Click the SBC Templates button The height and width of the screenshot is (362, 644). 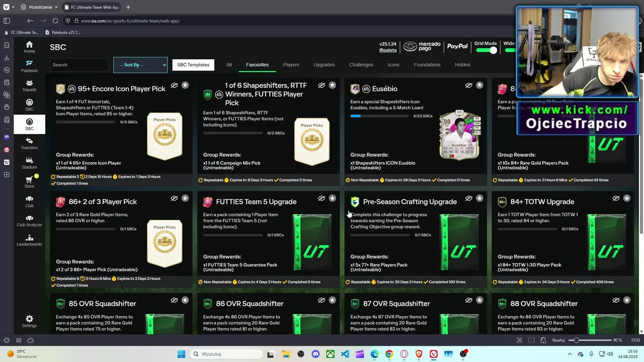pos(193,65)
